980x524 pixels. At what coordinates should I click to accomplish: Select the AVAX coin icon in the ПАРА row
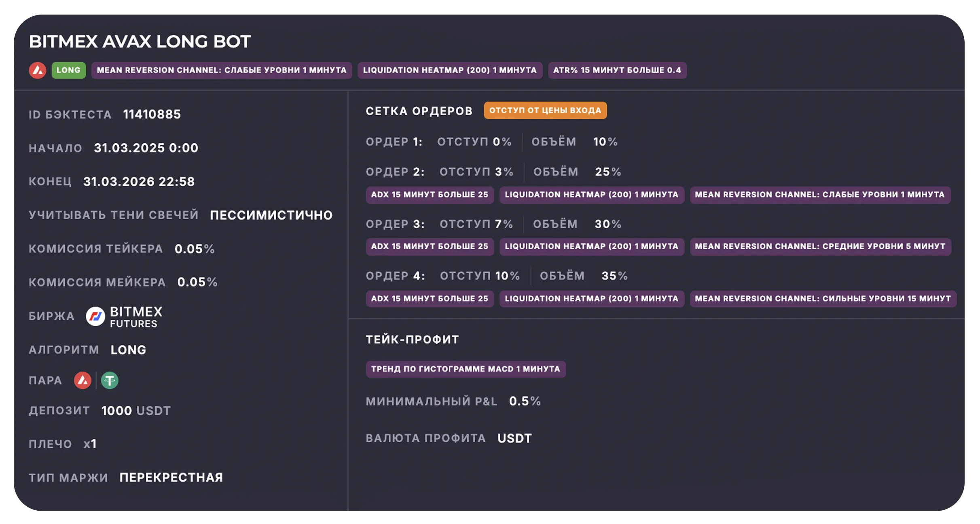coord(83,380)
